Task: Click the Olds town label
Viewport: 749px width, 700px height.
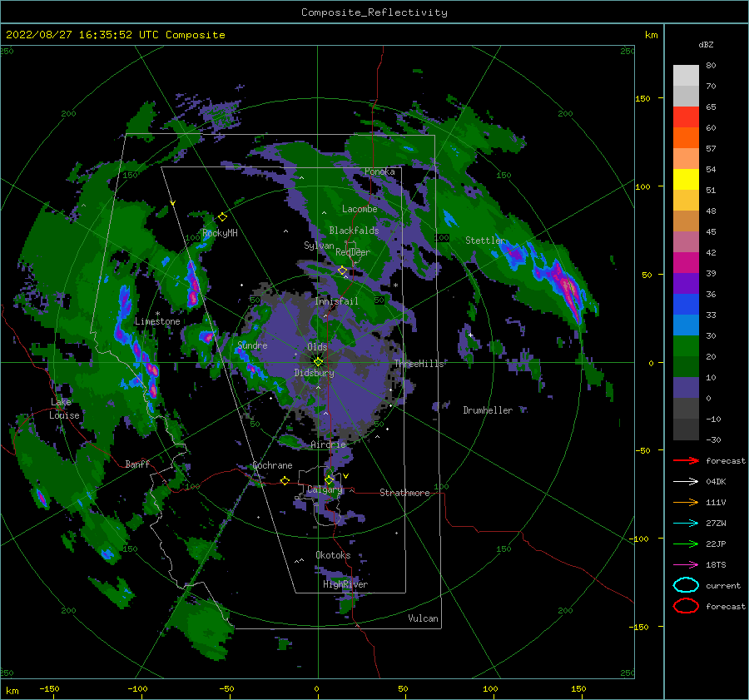Action: pyautogui.click(x=317, y=346)
